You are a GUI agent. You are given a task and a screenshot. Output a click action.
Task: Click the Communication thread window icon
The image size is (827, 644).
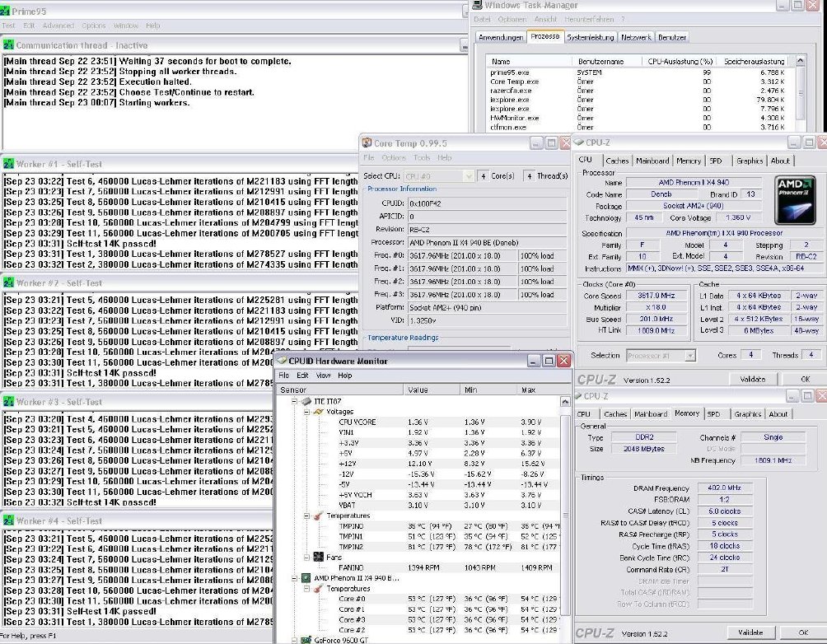(x=8, y=45)
